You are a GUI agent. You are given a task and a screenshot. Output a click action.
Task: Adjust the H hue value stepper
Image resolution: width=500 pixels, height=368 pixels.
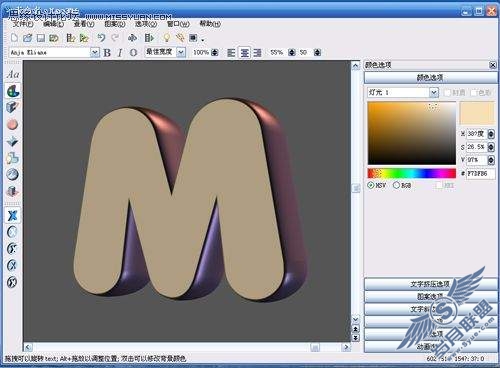[x=491, y=134]
